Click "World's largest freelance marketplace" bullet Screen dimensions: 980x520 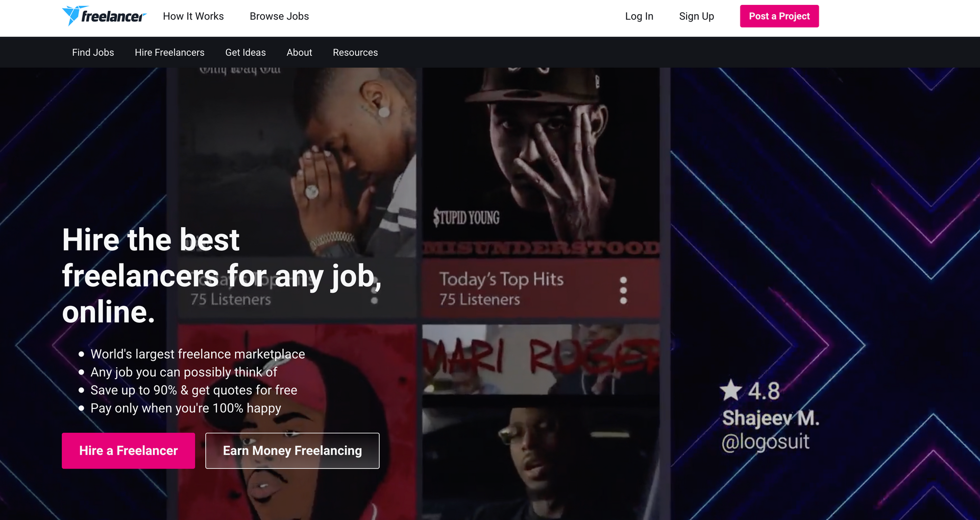pos(197,354)
